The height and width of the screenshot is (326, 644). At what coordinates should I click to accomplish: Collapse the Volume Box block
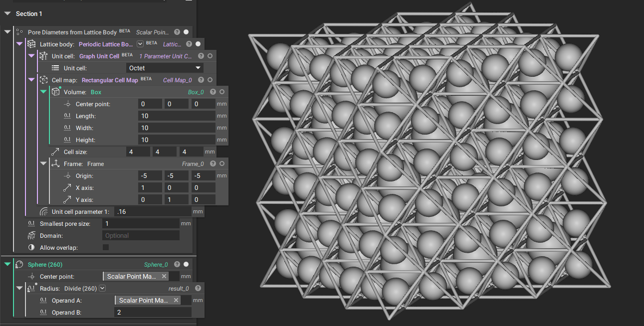(43, 92)
